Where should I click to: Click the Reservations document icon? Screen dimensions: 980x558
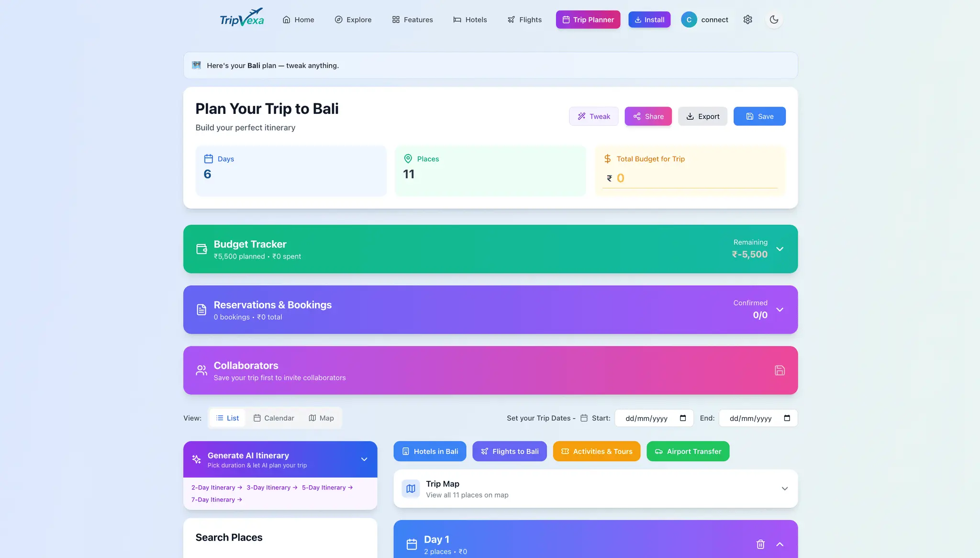pos(201,310)
